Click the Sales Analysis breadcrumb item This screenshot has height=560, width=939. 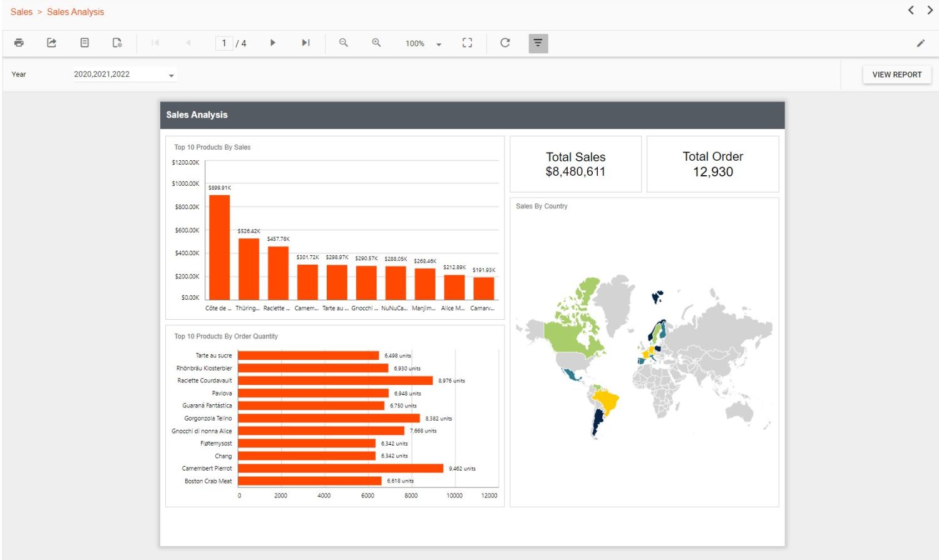pyautogui.click(x=76, y=12)
